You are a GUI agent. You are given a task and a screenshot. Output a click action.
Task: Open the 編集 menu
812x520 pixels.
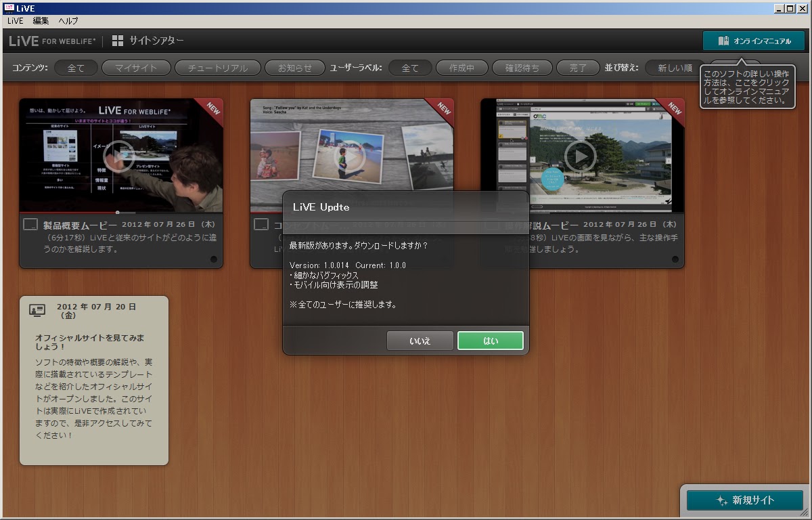(x=41, y=21)
